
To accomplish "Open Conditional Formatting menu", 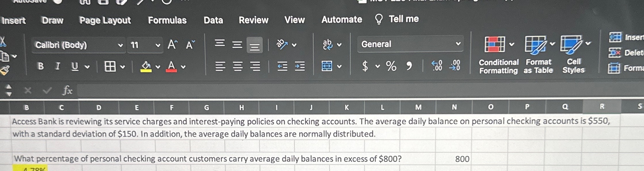I will pos(498,55).
